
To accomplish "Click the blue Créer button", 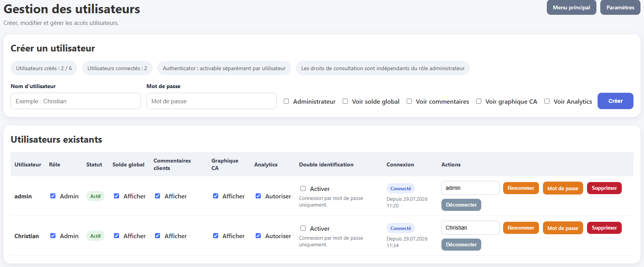I will [x=616, y=101].
